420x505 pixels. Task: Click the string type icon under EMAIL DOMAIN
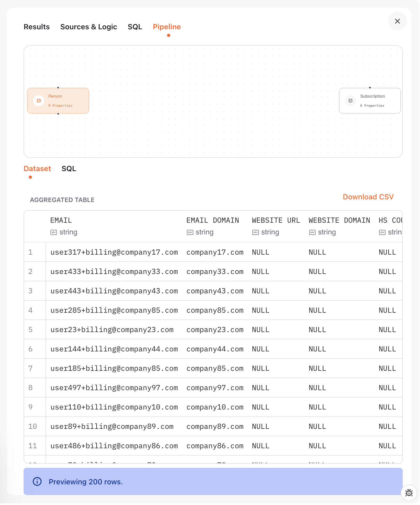(x=190, y=232)
